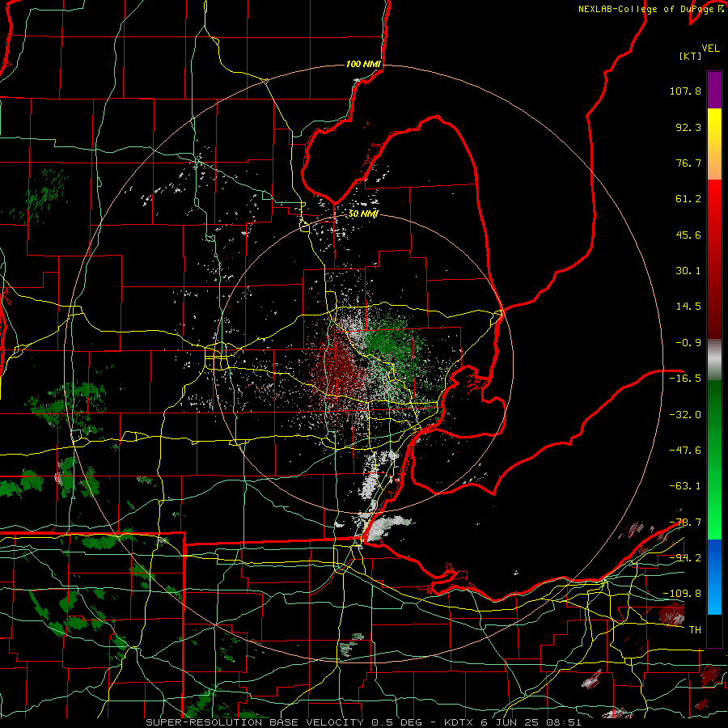This screenshot has height=728, width=728.
Task: Click the TH threshold label
Action: point(695,630)
